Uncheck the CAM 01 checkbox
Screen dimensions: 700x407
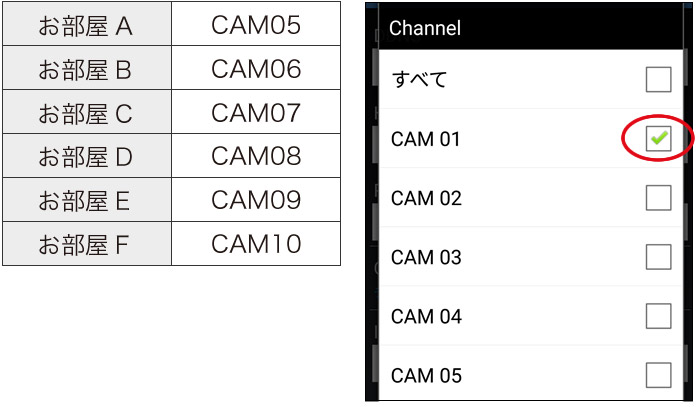[658, 139]
